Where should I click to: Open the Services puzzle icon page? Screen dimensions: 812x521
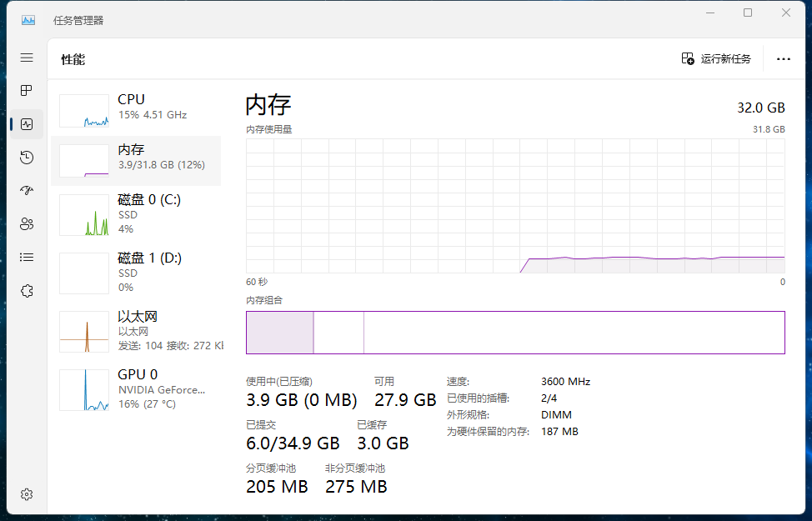pos(27,290)
